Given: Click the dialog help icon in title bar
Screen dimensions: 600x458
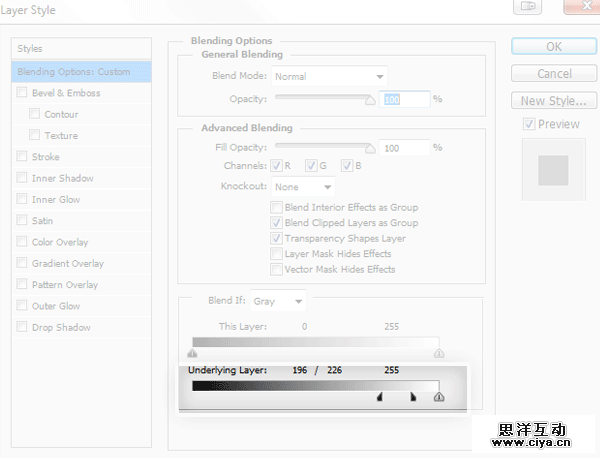Looking at the screenshot, I should (x=528, y=6).
